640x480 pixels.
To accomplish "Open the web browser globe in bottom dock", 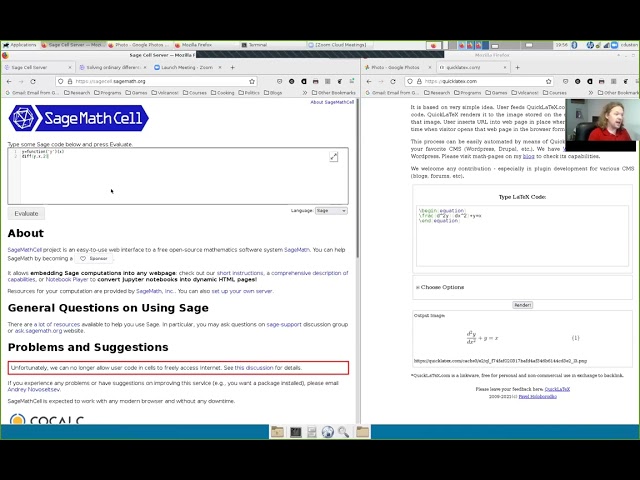I will [x=327, y=432].
